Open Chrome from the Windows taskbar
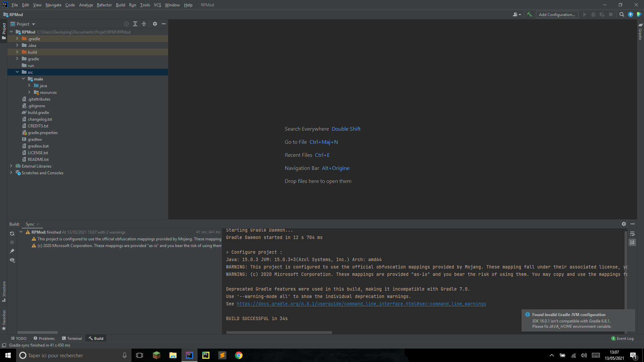 point(239,355)
